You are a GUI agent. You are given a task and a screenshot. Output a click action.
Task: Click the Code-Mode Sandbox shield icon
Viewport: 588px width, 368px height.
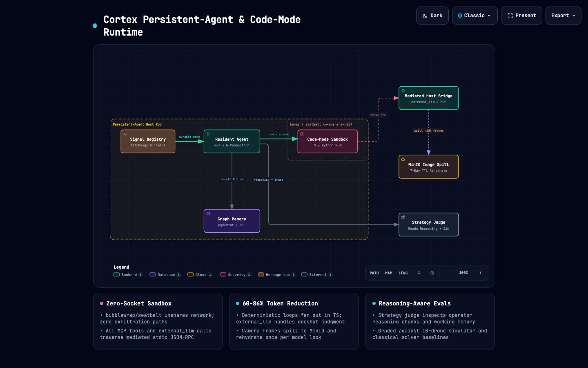(x=302, y=134)
